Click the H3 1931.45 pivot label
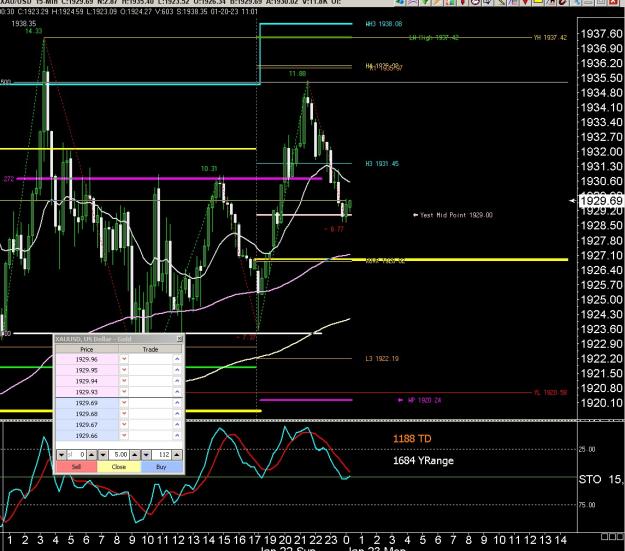 point(382,163)
